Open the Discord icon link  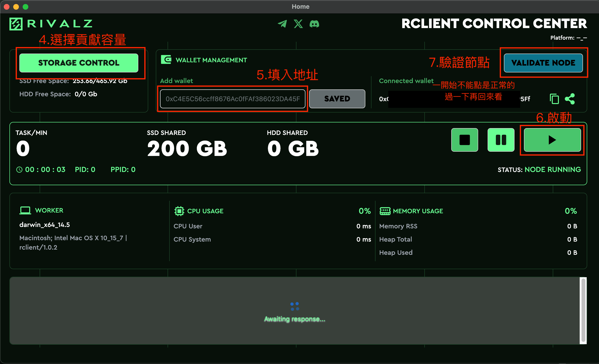[314, 24]
